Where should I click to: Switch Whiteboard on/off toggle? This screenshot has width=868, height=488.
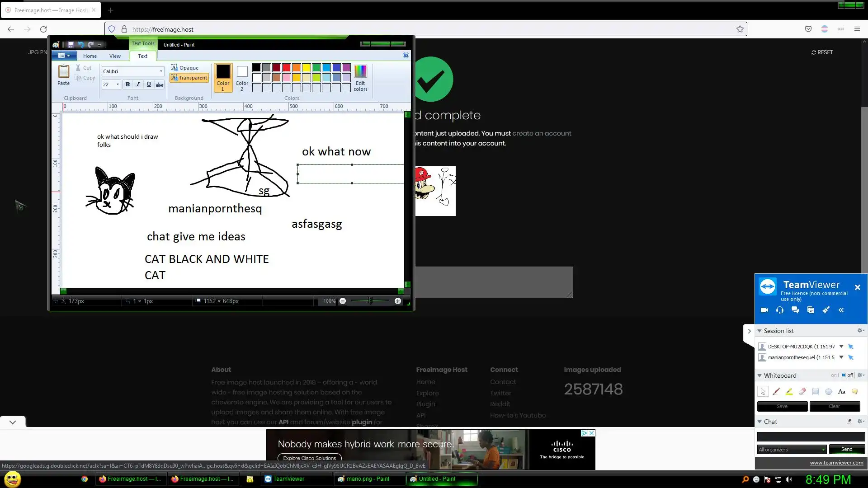tap(841, 375)
